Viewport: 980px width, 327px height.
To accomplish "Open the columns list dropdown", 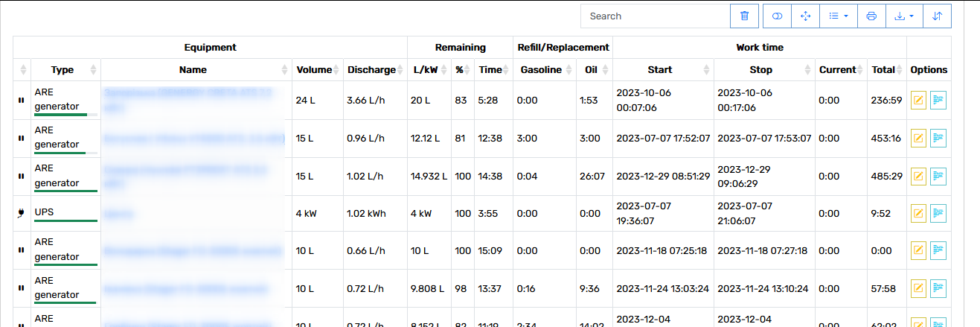I will coord(839,16).
